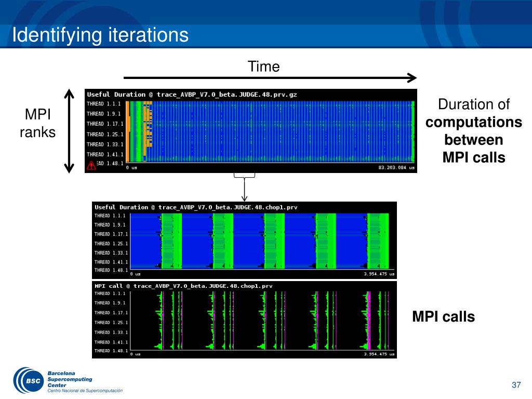Click the 'MPI ranks' label
532x399 pixels.
[x=37, y=123]
